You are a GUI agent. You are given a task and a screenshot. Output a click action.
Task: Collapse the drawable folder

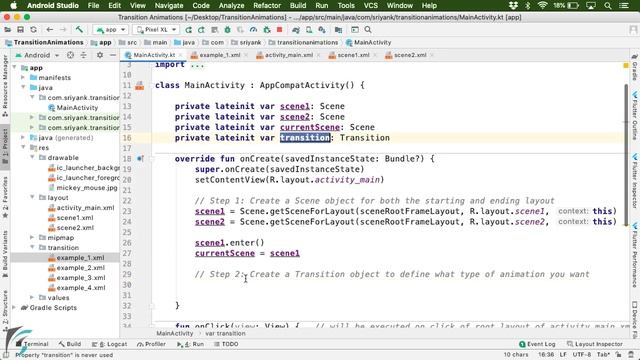click(x=32, y=157)
